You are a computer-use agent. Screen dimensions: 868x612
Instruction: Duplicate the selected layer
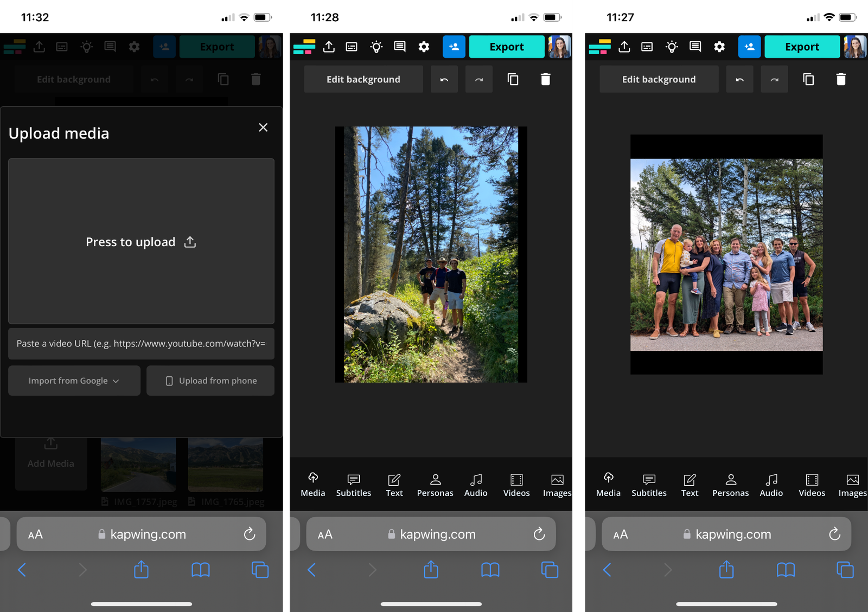tap(513, 79)
